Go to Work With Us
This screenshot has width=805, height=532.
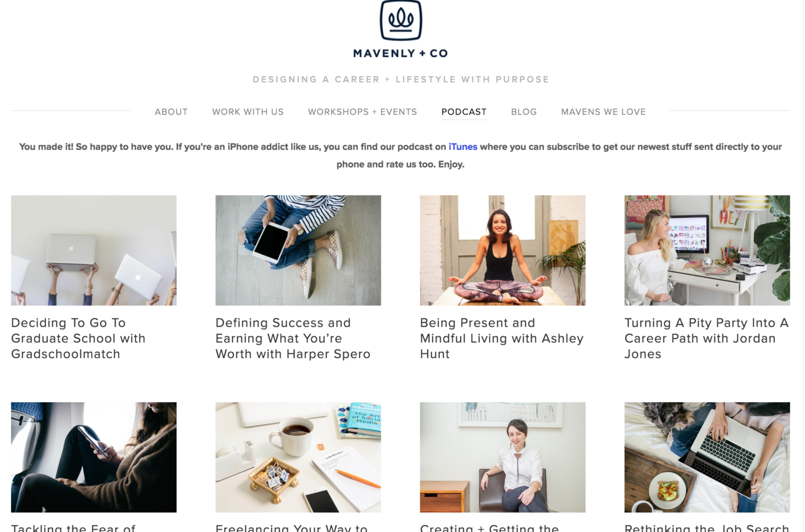pyautogui.click(x=248, y=112)
